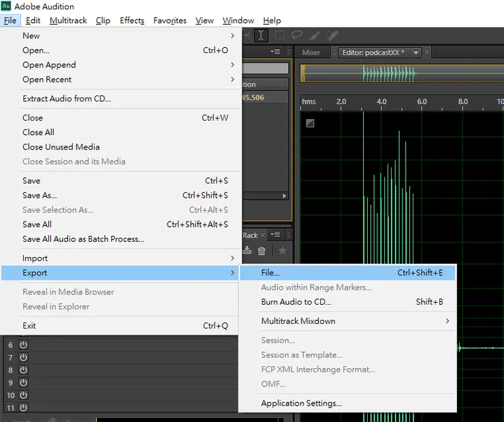Screen dimensions: 504x422
Task: Click the star favorite icon in Effects Rack
Action: 282,251
